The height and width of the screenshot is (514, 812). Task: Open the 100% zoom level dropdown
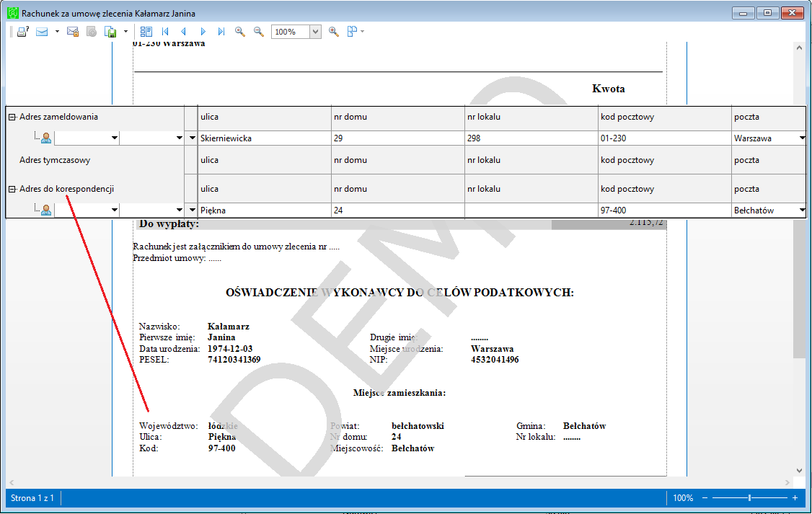tap(315, 32)
